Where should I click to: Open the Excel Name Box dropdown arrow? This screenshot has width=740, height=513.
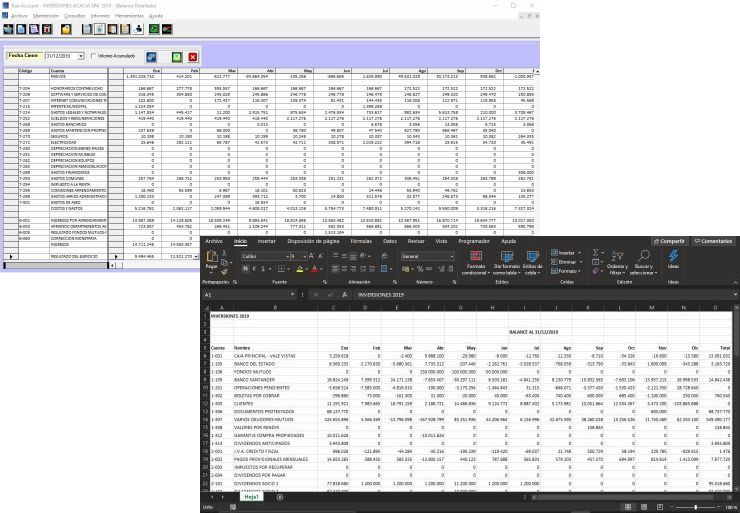(293, 294)
